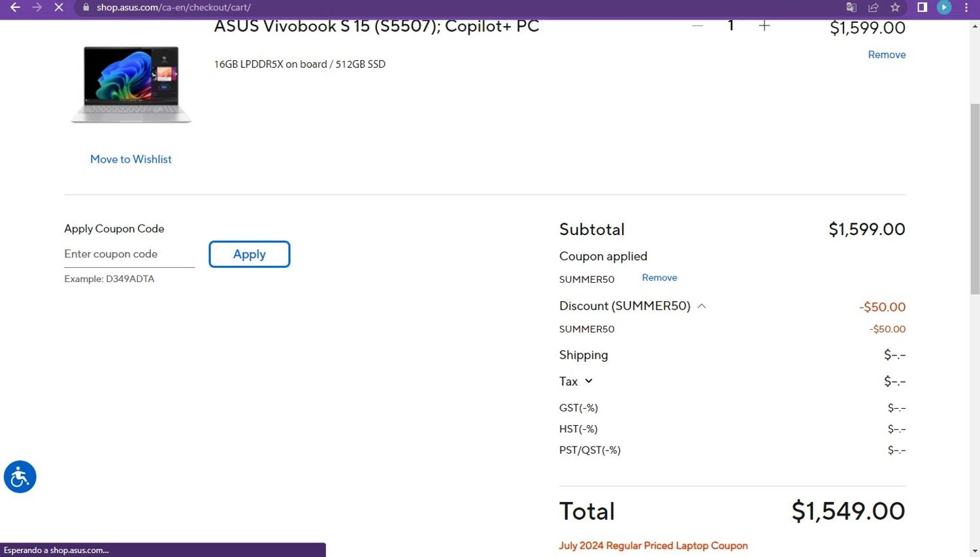Open the browser three-dot menu
Image resolution: width=980 pixels, height=557 pixels.
(966, 7)
